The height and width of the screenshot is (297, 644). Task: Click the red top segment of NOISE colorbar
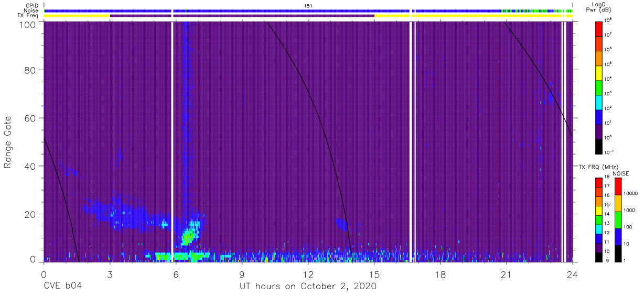618,186
